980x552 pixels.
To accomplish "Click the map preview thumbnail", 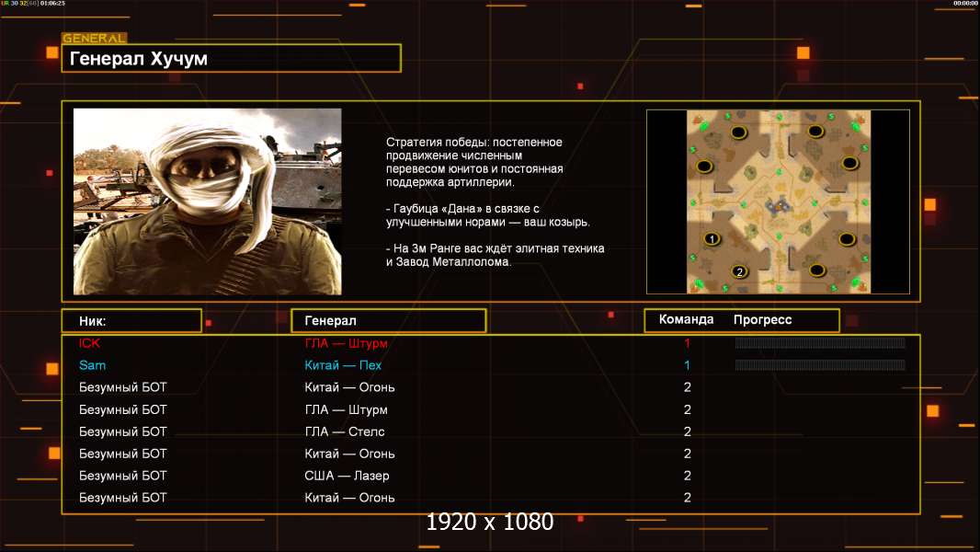I will point(778,201).
